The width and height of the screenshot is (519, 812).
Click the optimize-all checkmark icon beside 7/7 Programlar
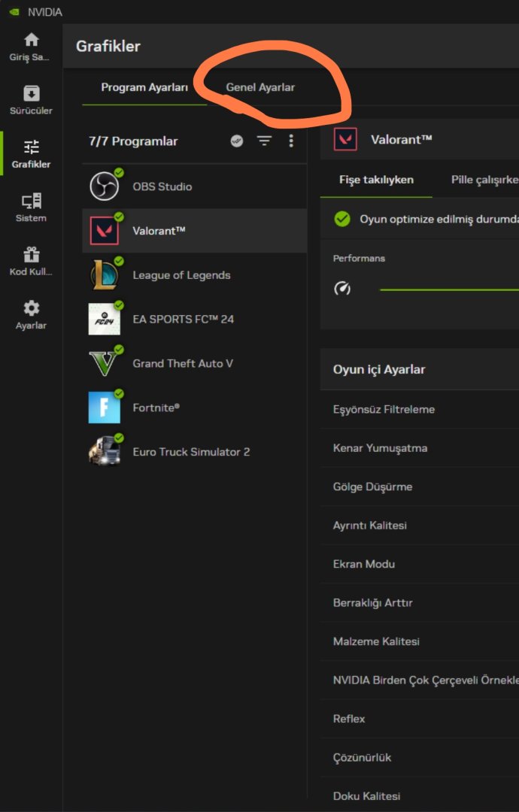point(237,141)
